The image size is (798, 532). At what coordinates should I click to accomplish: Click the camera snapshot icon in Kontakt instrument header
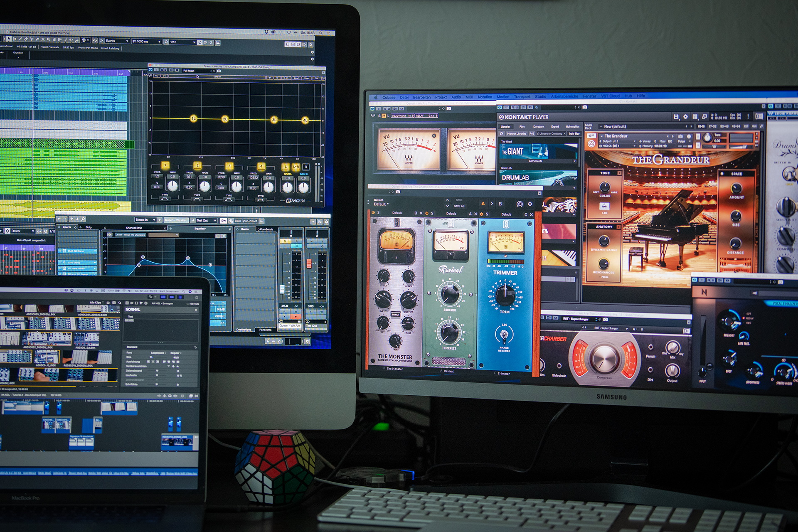coord(680,136)
